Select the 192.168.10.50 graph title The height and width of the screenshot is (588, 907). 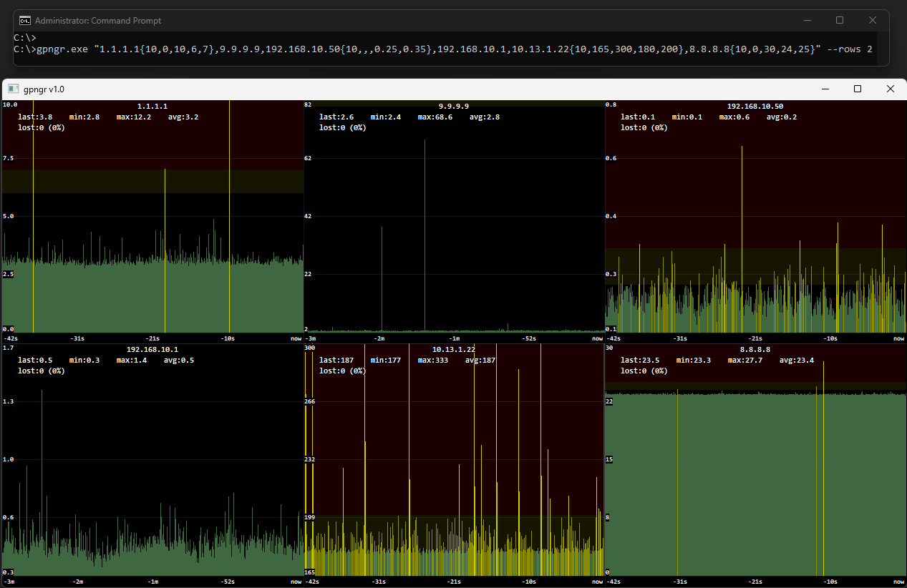coord(755,106)
